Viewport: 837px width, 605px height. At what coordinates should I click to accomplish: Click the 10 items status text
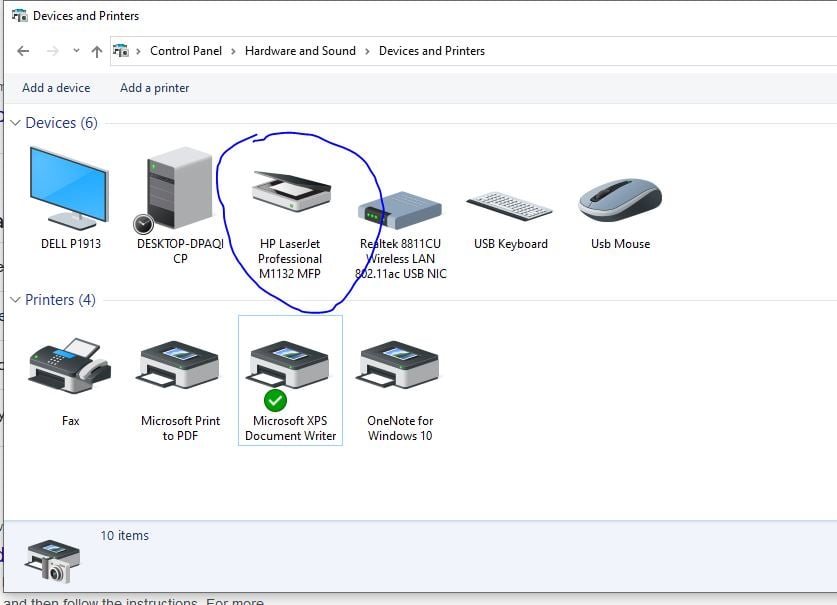click(124, 536)
